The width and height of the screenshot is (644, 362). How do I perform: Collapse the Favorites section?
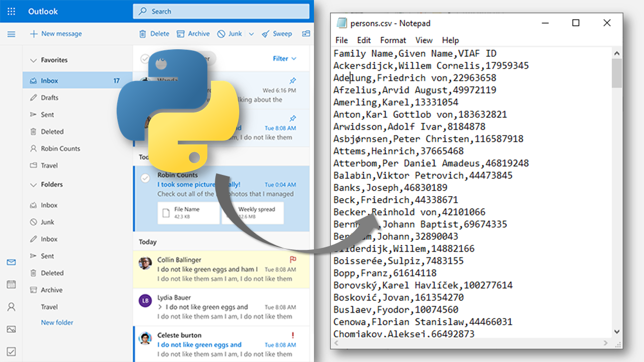coord(34,60)
